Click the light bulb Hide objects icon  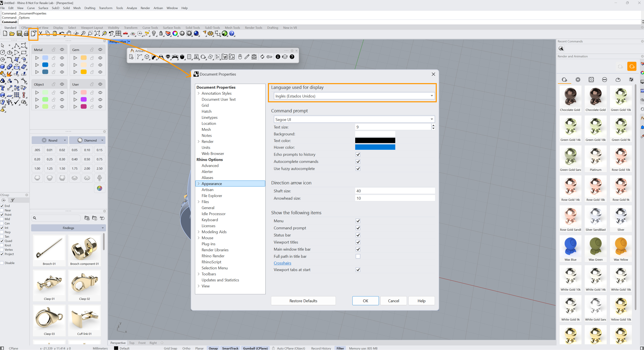point(154,33)
